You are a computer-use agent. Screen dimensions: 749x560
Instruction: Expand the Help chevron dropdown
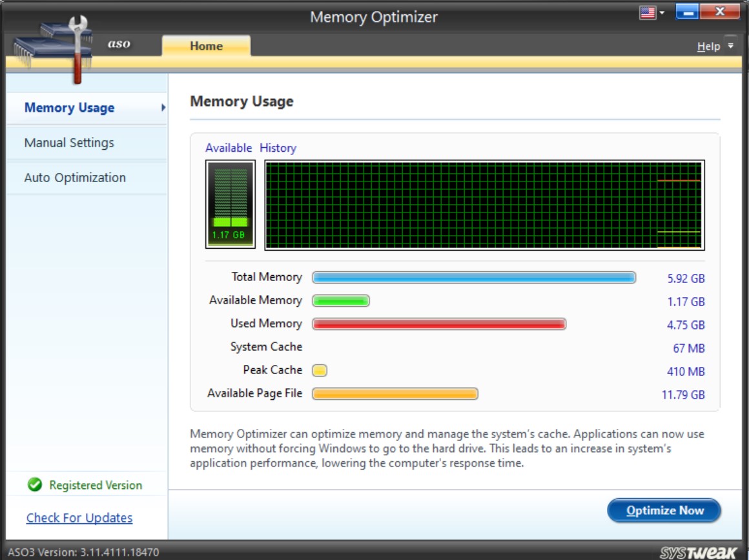point(730,45)
